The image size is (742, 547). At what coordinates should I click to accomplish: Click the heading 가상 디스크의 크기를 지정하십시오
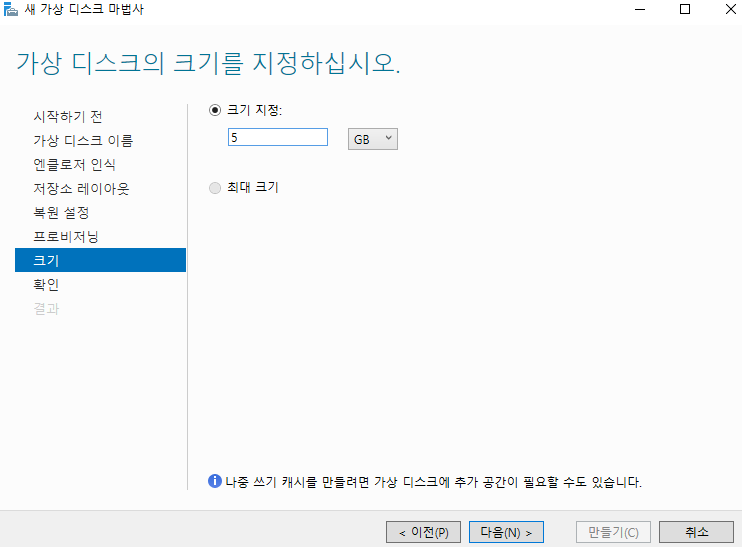coord(208,63)
